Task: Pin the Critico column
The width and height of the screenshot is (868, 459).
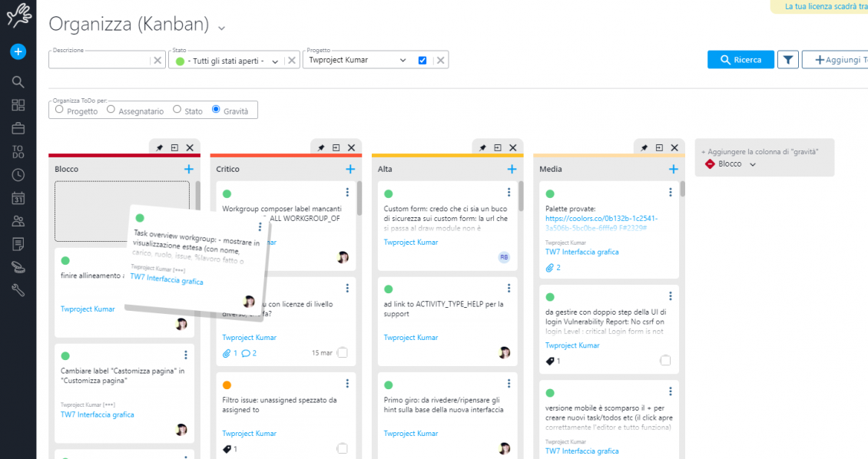Action: 321,147
